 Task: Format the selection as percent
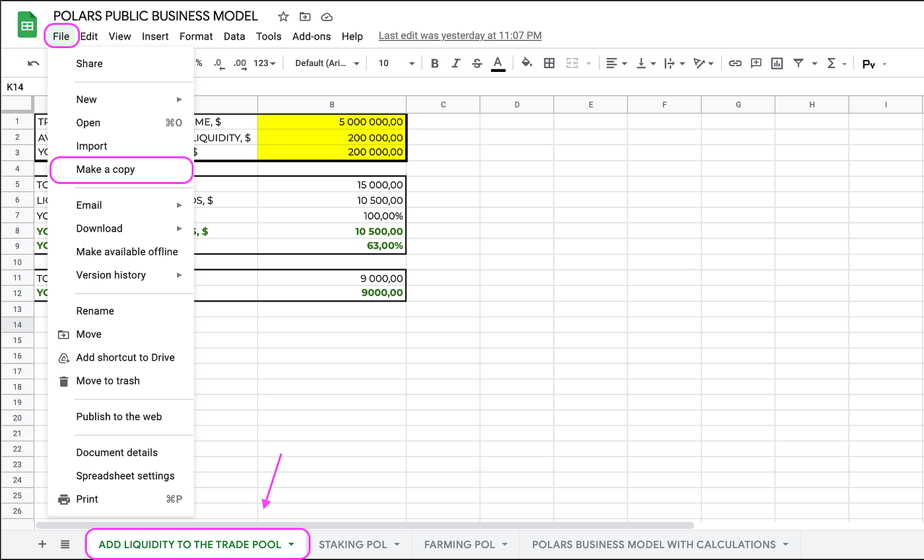[x=198, y=63]
